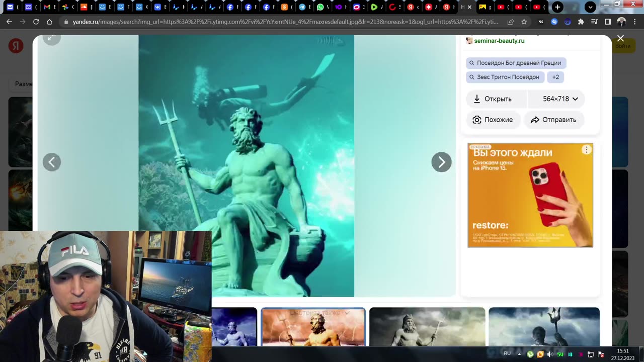Expand the 564×718 size dropdown
Screen dimensions: 644x362
point(556,99)
